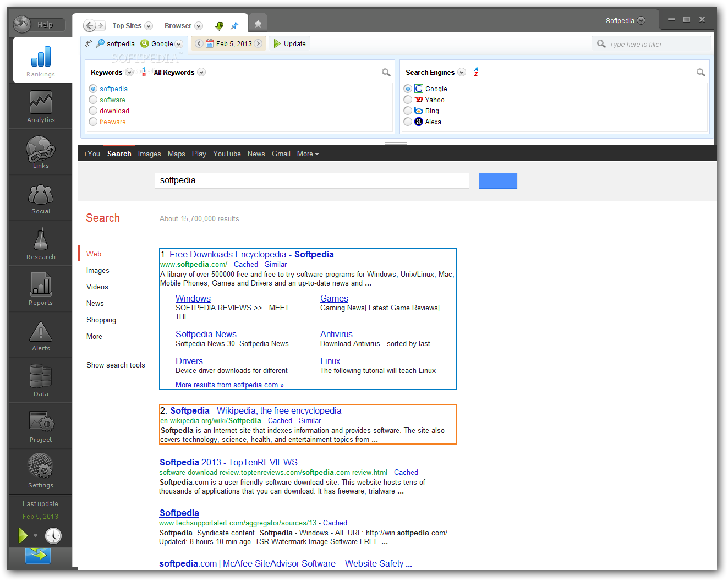Click the Help globe button
The height and width of the screenshot is (581, 728).
tap(22, 24)
